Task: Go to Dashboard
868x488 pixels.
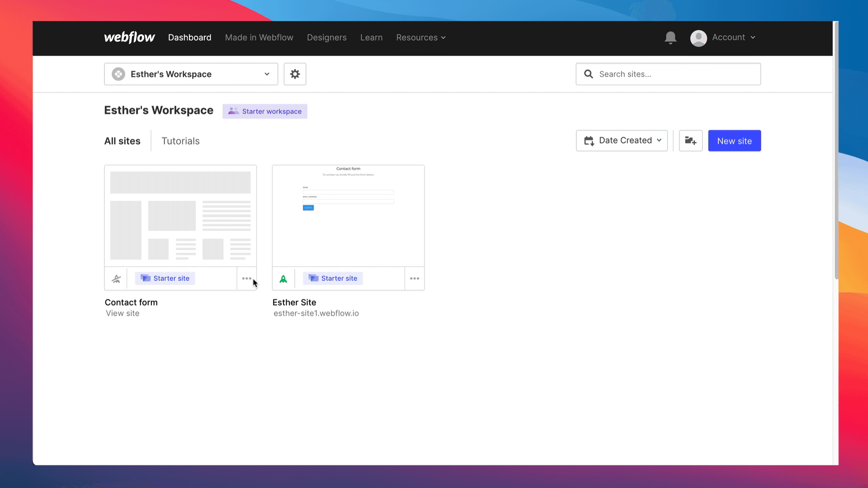Action: click(189, 38)
